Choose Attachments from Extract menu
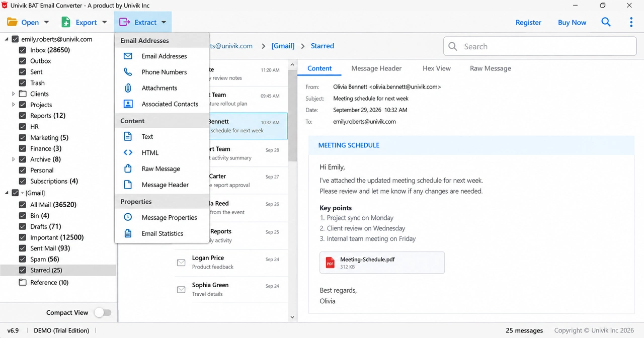Image resolution: width=644 pixels, height=338 pixels. pyautogui.click(x=162, y=88)
